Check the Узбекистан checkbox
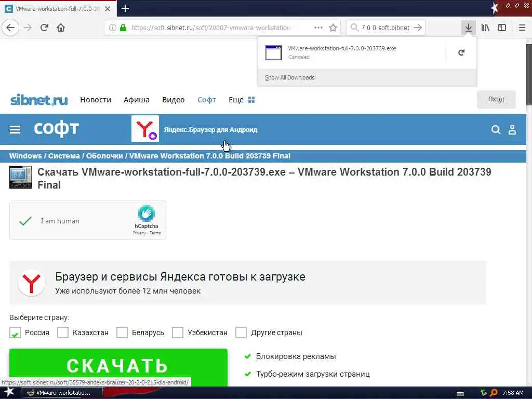 (178, 332)
